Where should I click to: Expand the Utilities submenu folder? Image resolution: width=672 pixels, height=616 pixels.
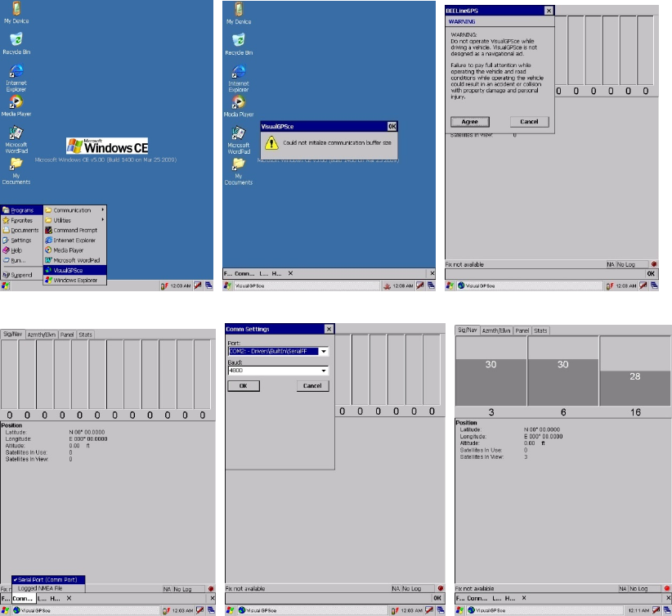tap(75, 220)
